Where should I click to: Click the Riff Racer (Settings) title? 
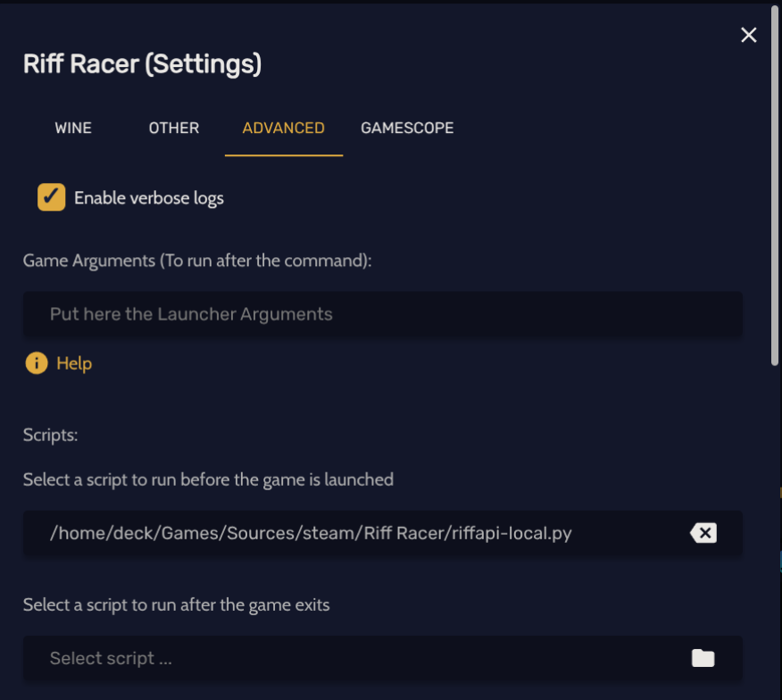pyautogui.click(x=142, y=64)
